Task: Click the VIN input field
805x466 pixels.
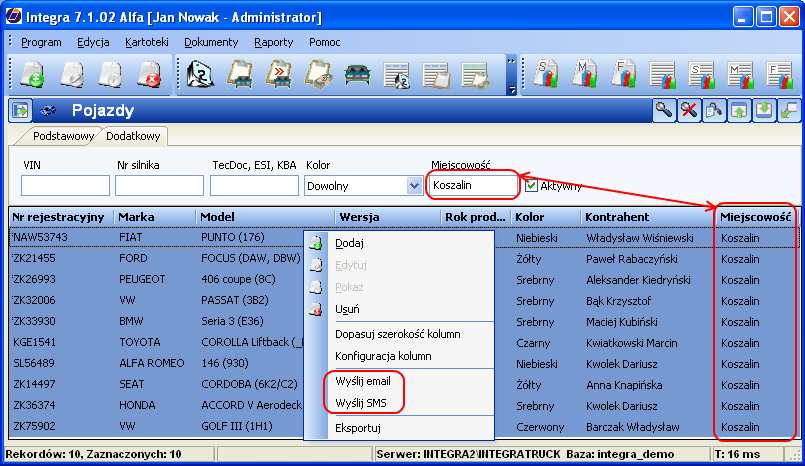Action: coord(65,186)
